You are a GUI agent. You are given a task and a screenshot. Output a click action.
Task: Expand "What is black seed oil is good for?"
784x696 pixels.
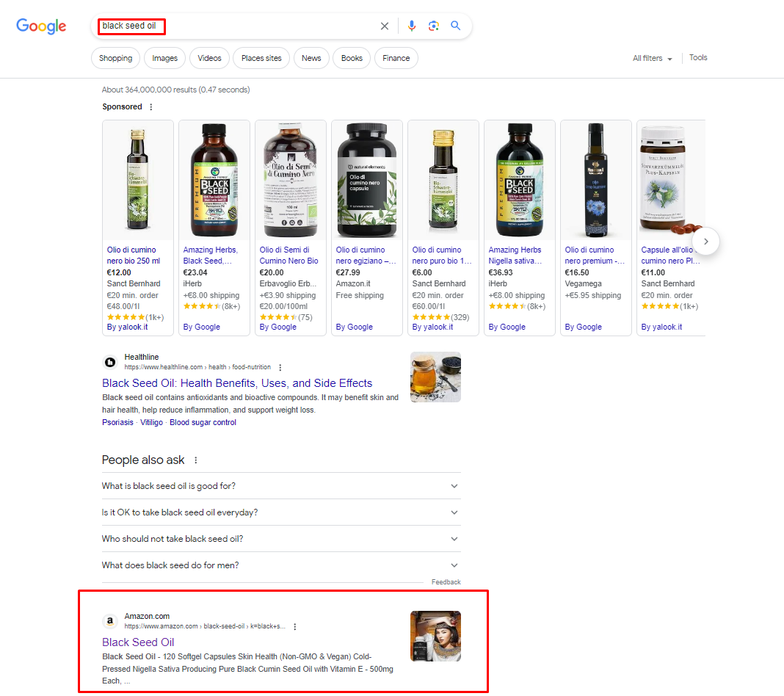(281, 486)
